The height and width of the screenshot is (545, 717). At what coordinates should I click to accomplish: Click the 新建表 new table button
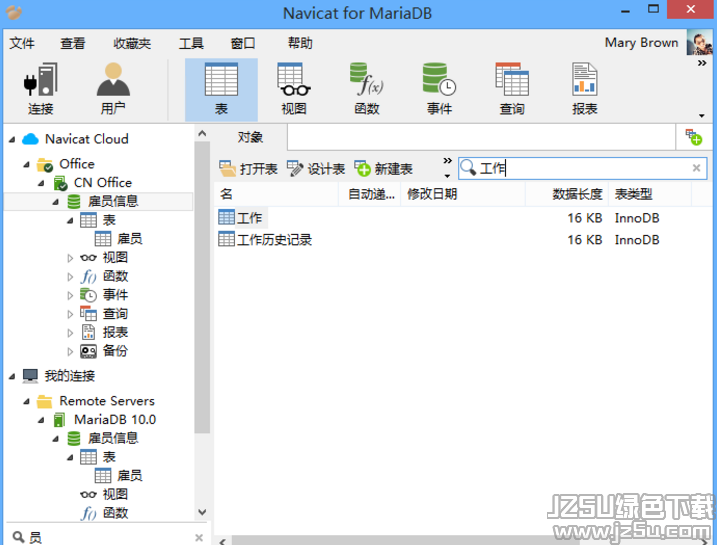384,169
